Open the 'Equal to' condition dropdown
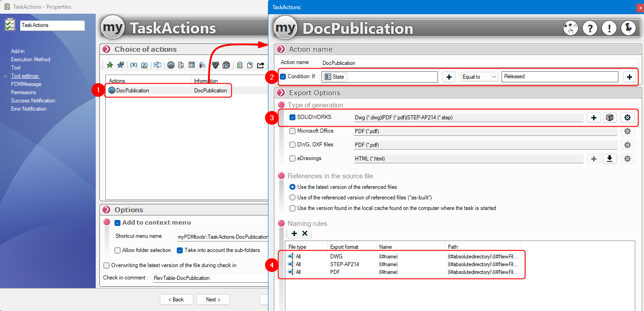Image resolution: width=644 pixels, height=311 pixels. (480, 77)
